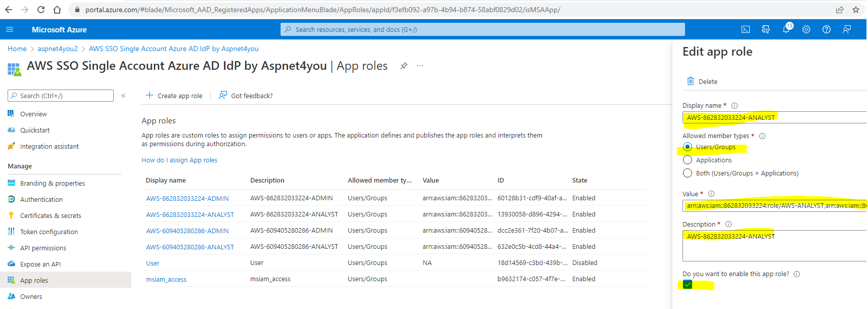Viewport: 868px width, 309px height.
Task: Go to Home breadcrumb
Action: click(17, 49)
